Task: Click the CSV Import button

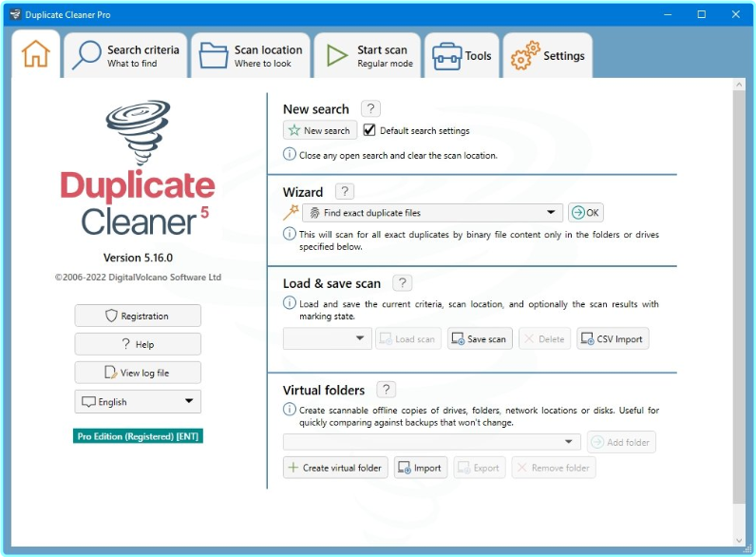Action: coord(613,338)
